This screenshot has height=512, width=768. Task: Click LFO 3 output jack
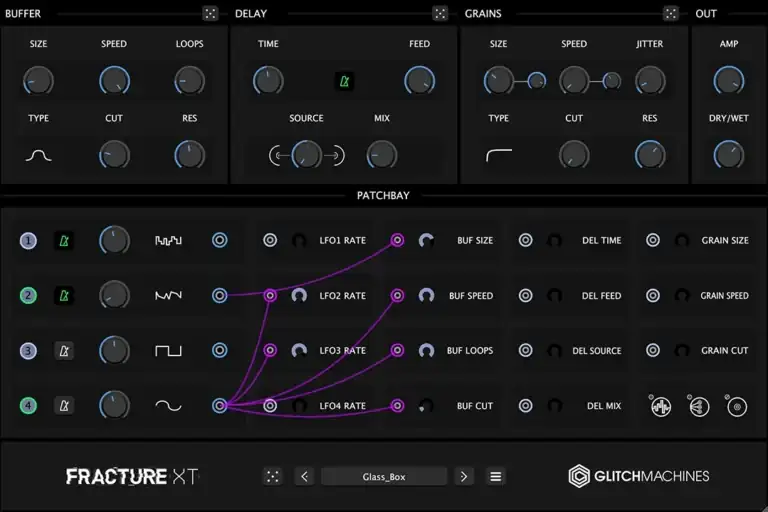pyautogui.click(x=219, y=350)
